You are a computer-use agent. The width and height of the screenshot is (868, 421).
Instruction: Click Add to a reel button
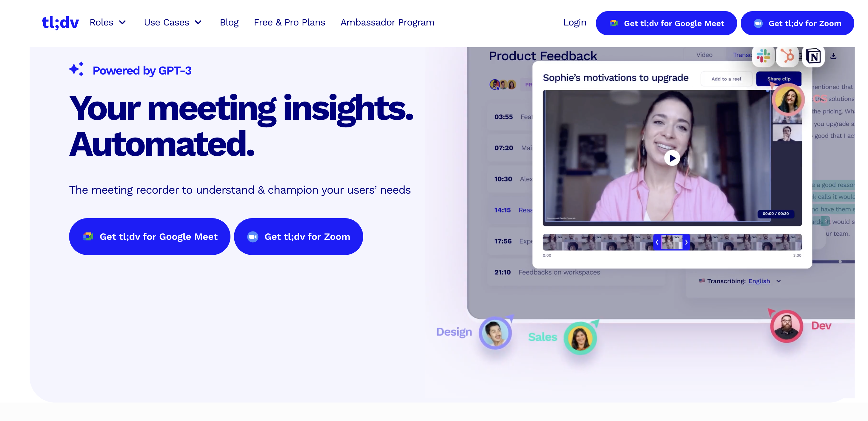coord(726,79)
